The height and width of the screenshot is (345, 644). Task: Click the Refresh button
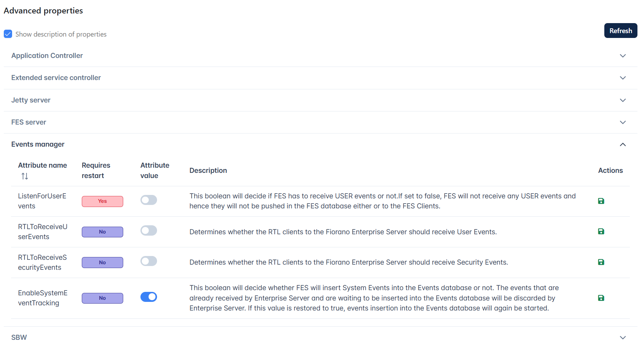621,31
